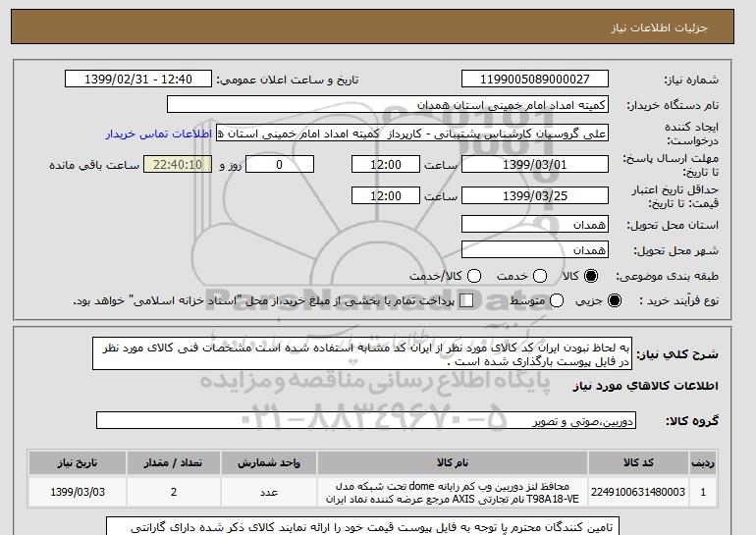
Task: Click the نام کالا column header
Action: point(453,462)
